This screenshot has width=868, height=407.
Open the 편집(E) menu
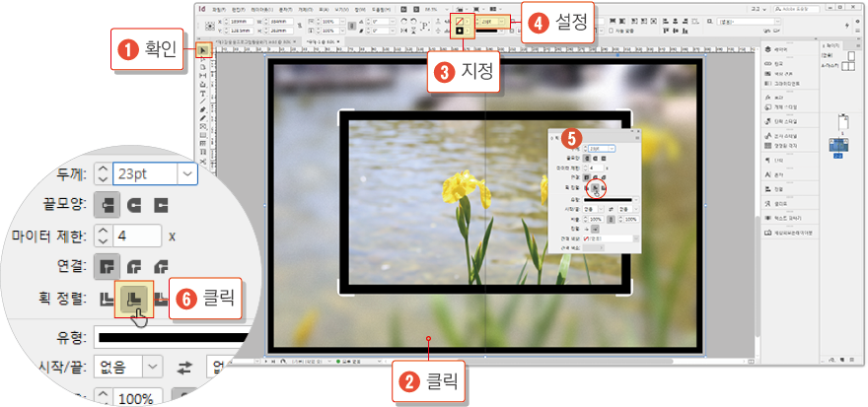click(239, 10)
